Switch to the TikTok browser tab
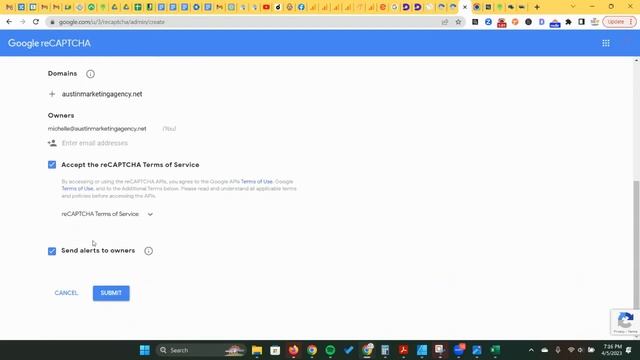This screenshot has height=360, width=640. pyautogui.click(x=278, y=7)
